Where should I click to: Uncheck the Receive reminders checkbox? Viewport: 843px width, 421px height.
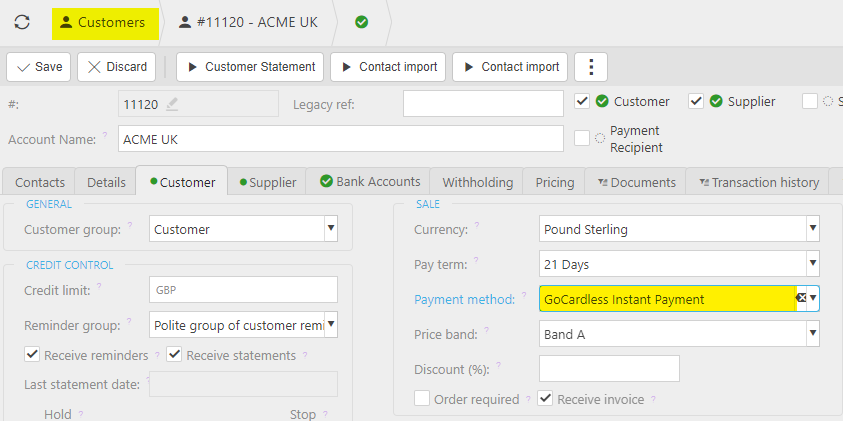coord(32,355)
